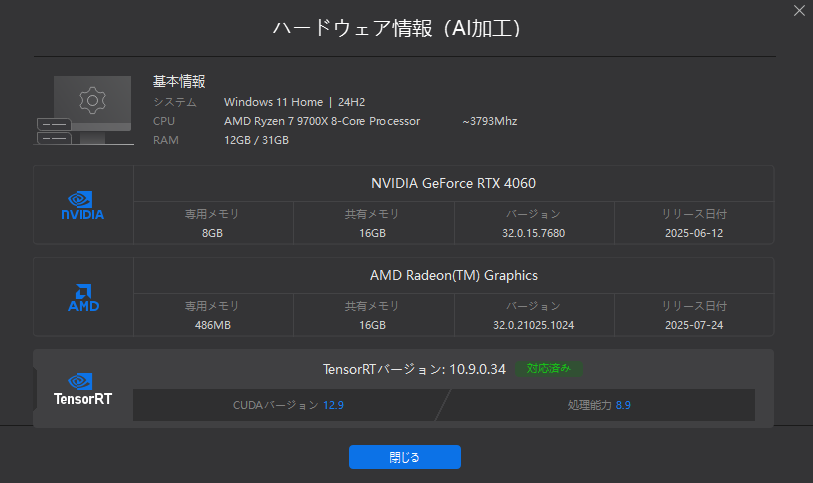Click the システム label
The image size is (813, 483).
point(175,102)
